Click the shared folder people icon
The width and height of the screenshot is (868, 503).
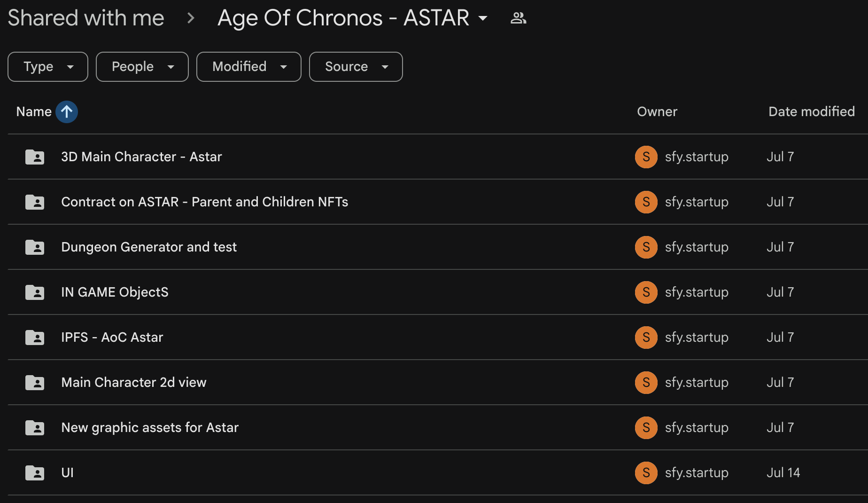coord(518,18)
